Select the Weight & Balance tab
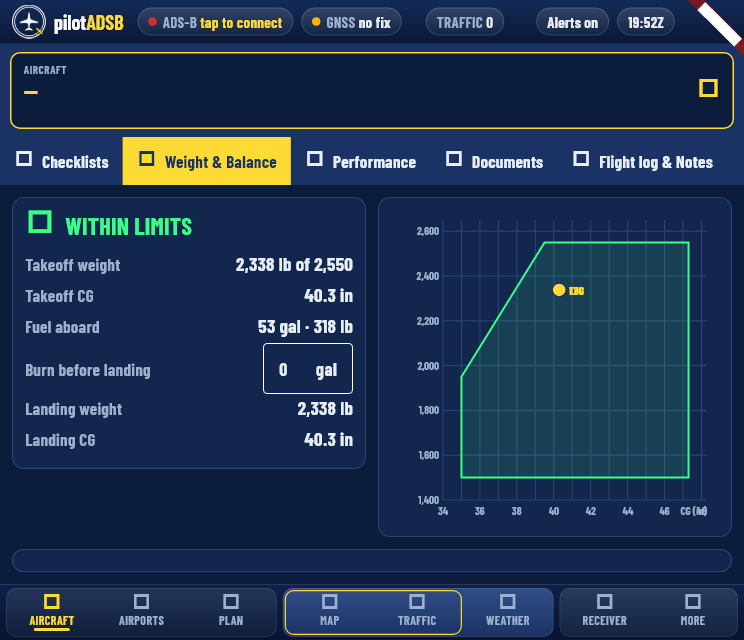This screenshot has height=640, width=744. click(x=207, y=161)
